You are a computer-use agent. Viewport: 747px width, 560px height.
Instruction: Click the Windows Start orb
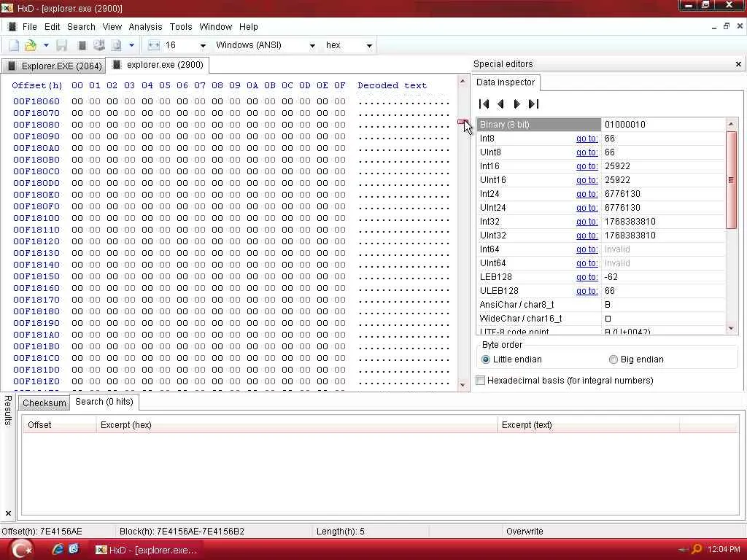coord(21,550)
